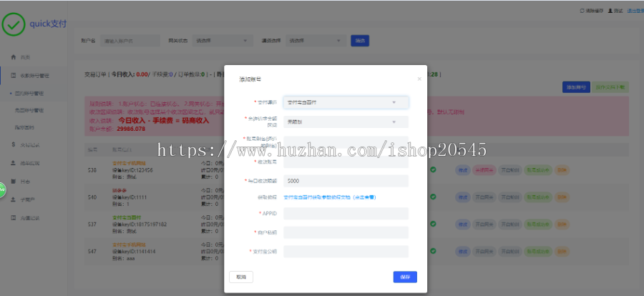Screen dimensions: 644x296
Task: Click the green status check in row 547
Action: tap(434, 251)
